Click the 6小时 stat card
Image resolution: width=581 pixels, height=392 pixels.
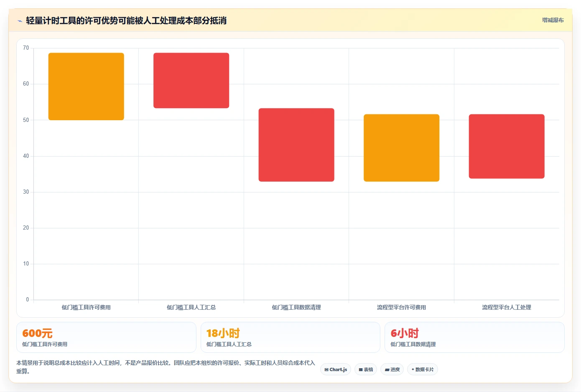click(474, 337)
